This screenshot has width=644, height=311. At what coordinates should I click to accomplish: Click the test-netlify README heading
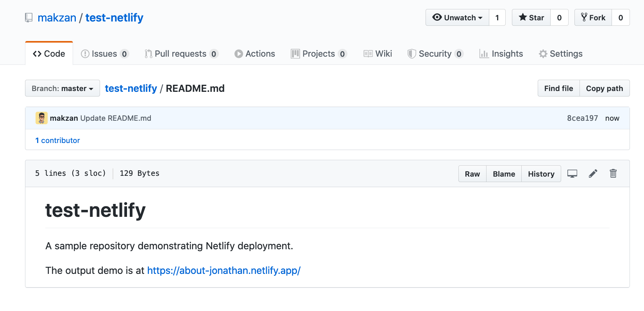95,210
